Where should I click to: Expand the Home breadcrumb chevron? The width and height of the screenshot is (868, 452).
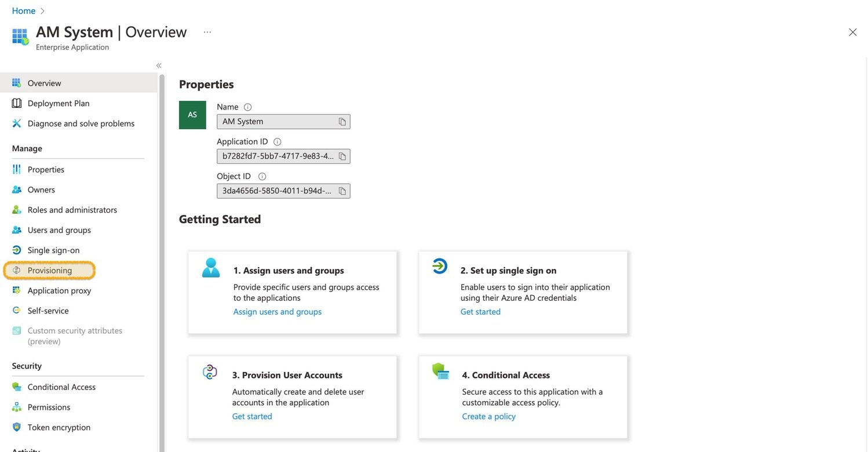point(43,10)
